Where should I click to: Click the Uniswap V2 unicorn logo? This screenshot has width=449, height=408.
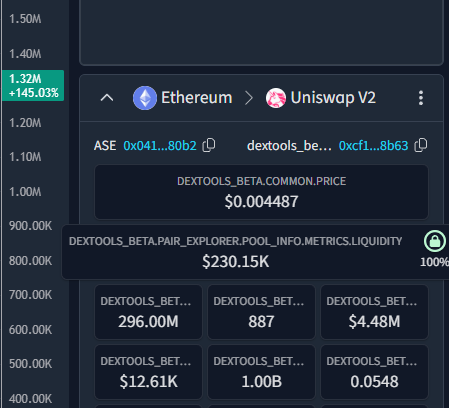[276, 98]
